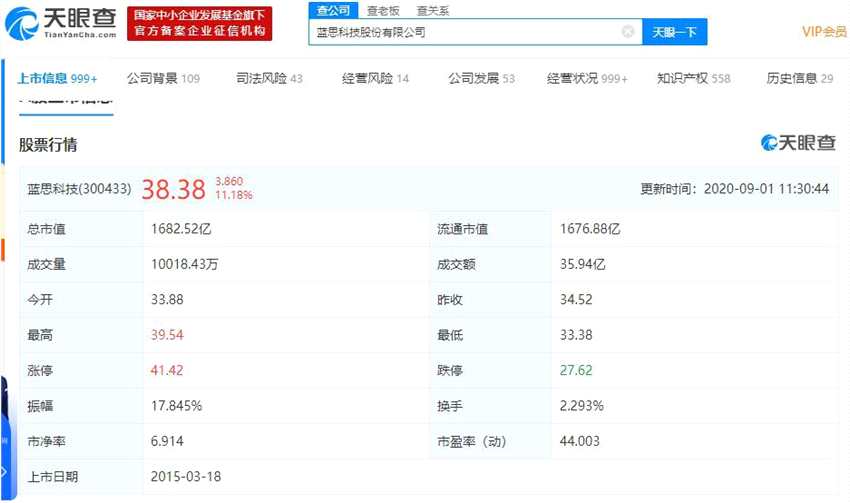Select the 公司背景 109 tab
Screen dimensions: 850x503
(x=163, y=79)
